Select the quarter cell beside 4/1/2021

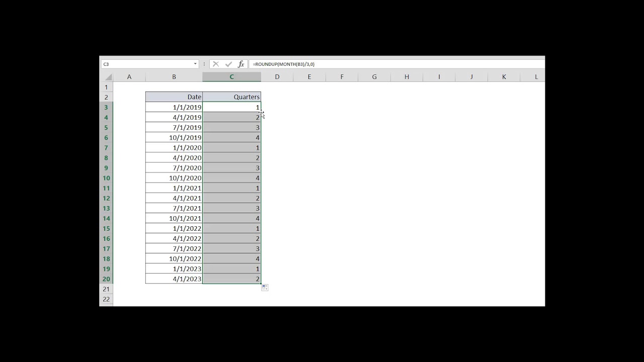[x=231, y=198]
